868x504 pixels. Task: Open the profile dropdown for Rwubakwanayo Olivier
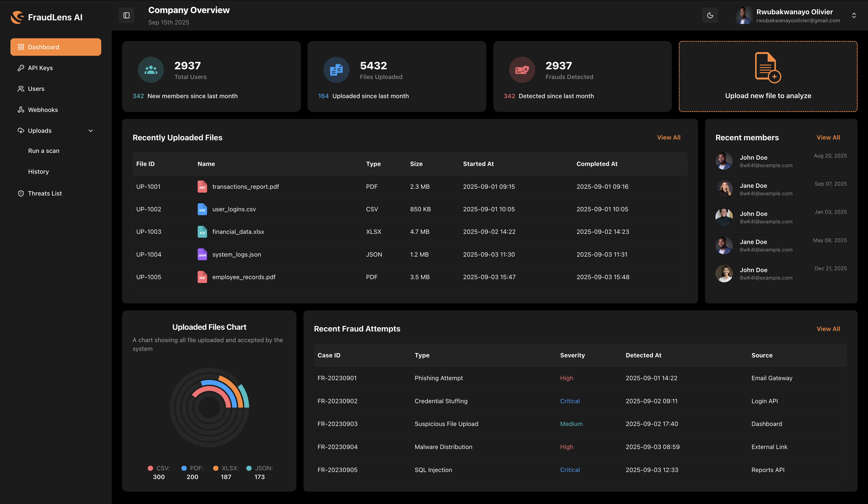point(854,15)
